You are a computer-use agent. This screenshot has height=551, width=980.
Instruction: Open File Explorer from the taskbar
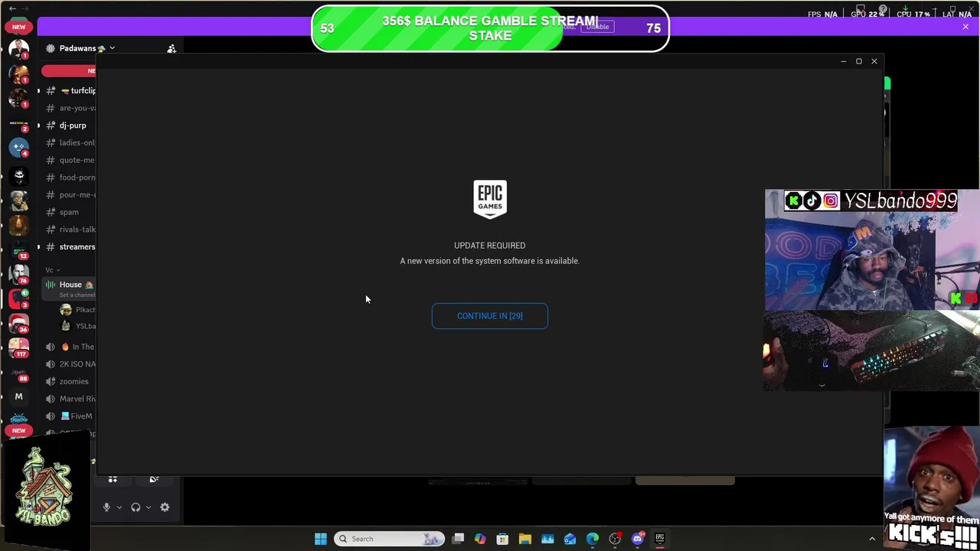click(525, 539)
